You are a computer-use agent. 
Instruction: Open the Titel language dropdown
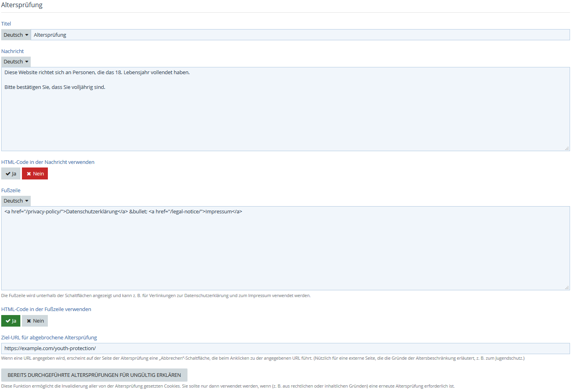pyautogui.click(x=16, y=35)
